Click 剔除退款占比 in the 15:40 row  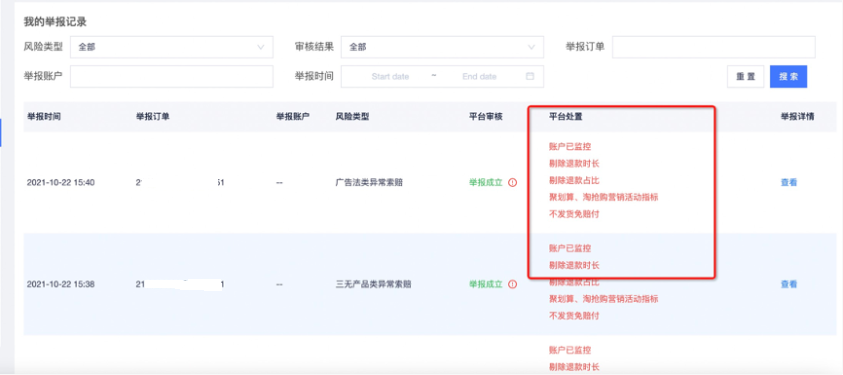[x=574, y=180]
